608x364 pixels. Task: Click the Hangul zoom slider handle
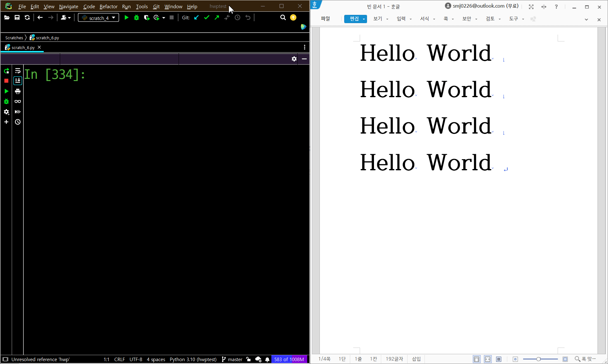(538, 359)
